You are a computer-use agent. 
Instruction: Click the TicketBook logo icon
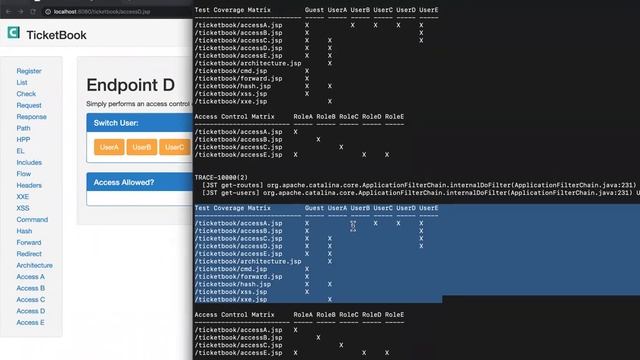pos(13,32)
